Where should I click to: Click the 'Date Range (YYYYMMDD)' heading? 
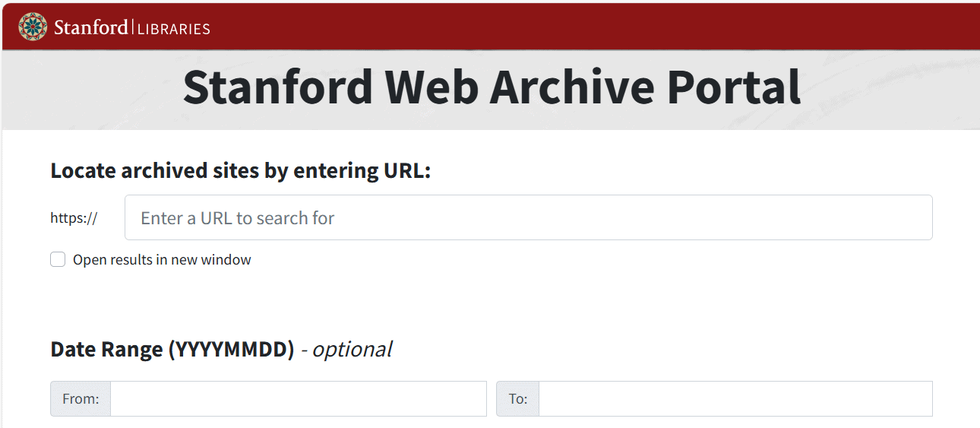pyautogui.click(x=172, y=349)
